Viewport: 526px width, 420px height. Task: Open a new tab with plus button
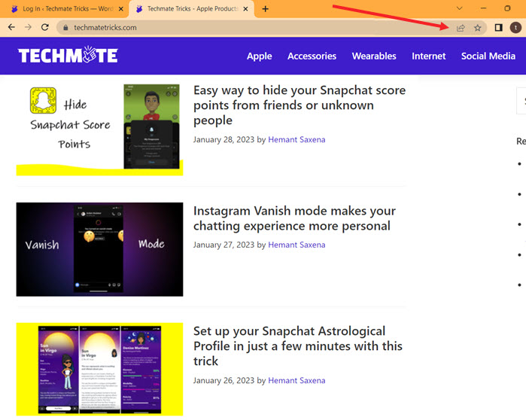click(266, 9)
